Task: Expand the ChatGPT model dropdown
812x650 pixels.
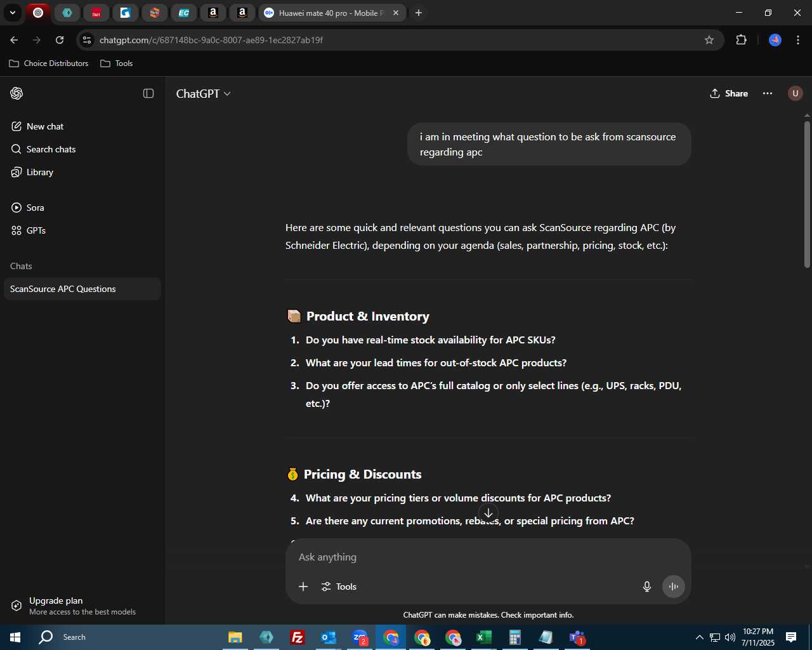Action: [204, 93]
